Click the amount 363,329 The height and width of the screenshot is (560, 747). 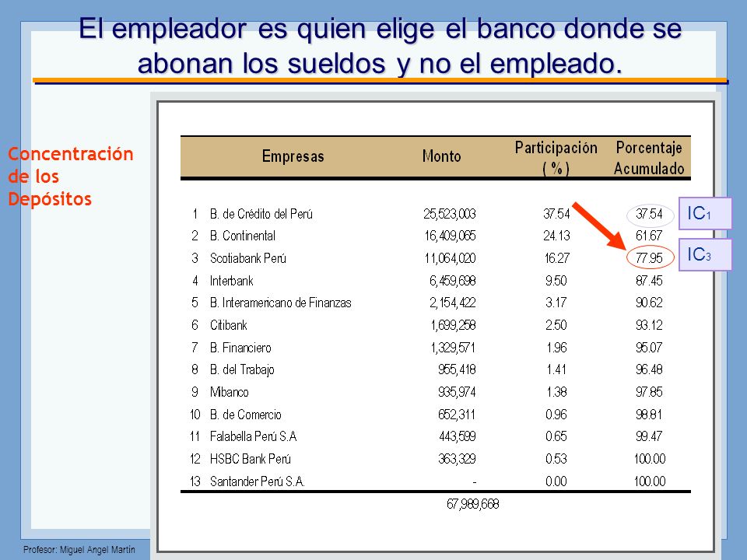pyautogui.click(x=457, y=459)
